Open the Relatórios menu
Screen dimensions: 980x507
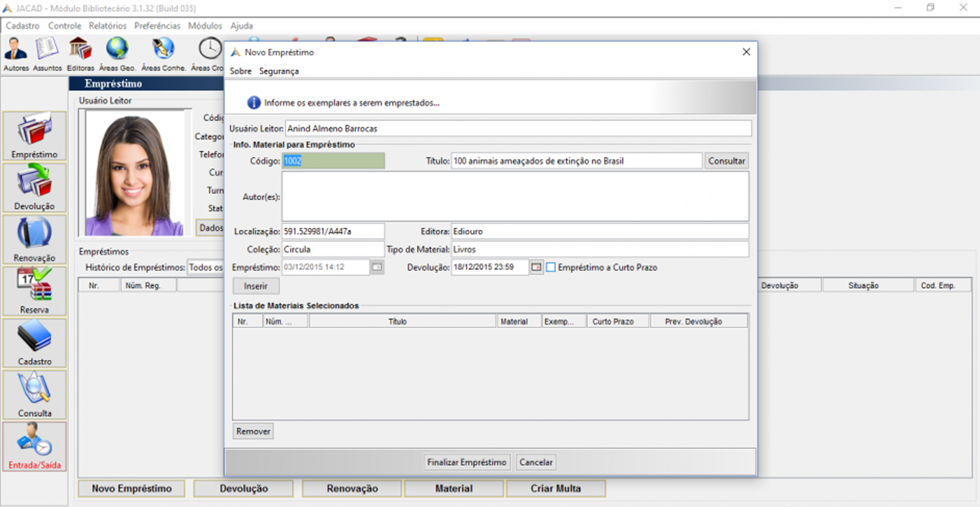pos(107,26)
